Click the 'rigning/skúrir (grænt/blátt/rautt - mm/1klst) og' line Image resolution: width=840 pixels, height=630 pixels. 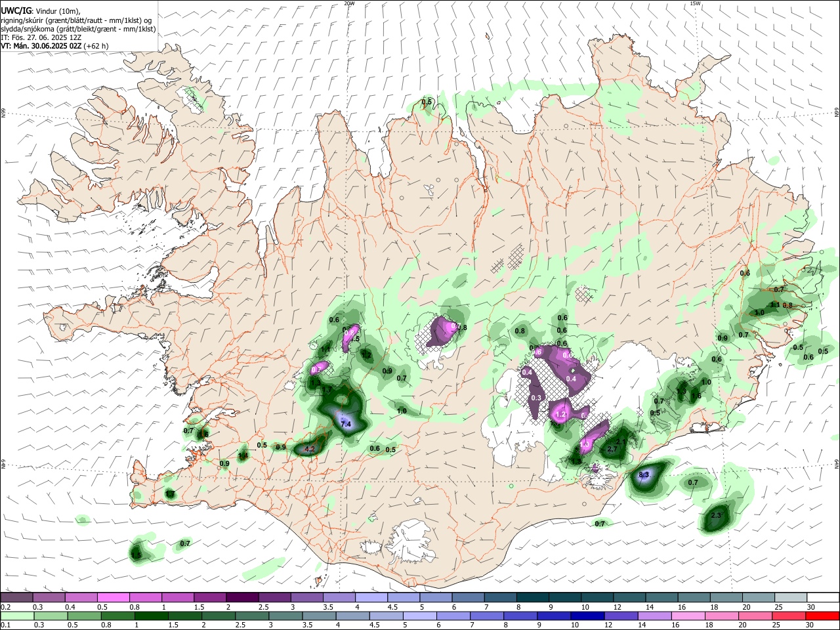tap(76, 20)
